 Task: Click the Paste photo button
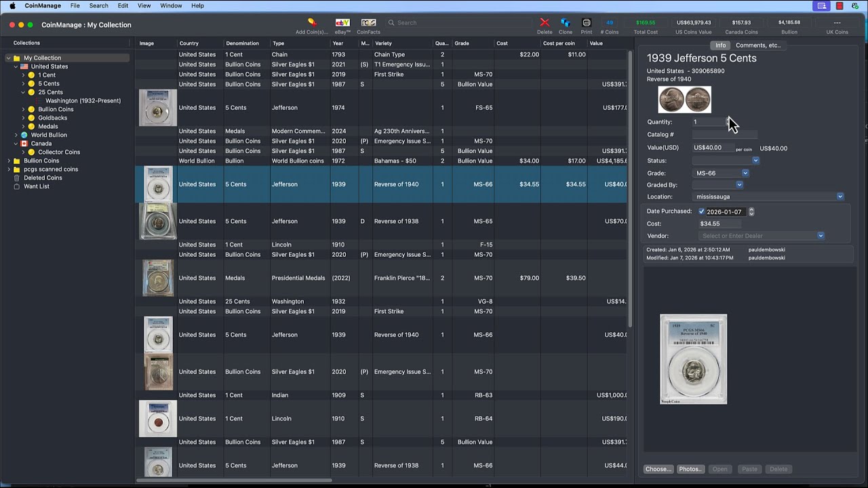pos(749,469)
